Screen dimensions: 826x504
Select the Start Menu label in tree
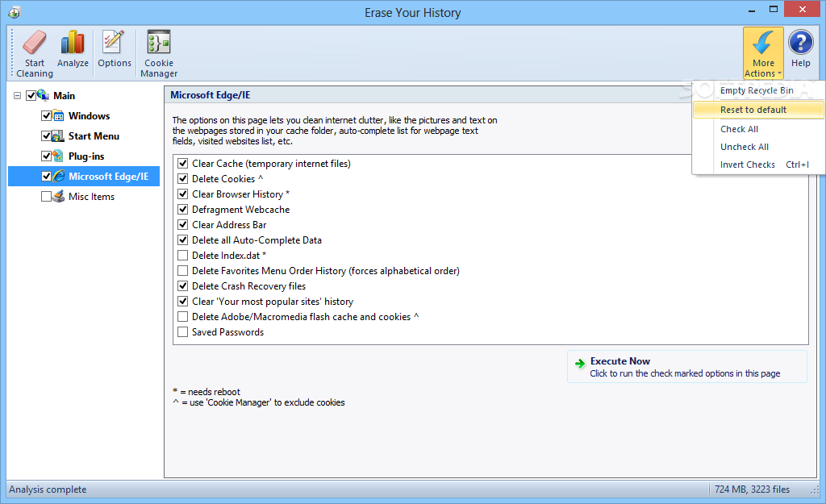94,135
